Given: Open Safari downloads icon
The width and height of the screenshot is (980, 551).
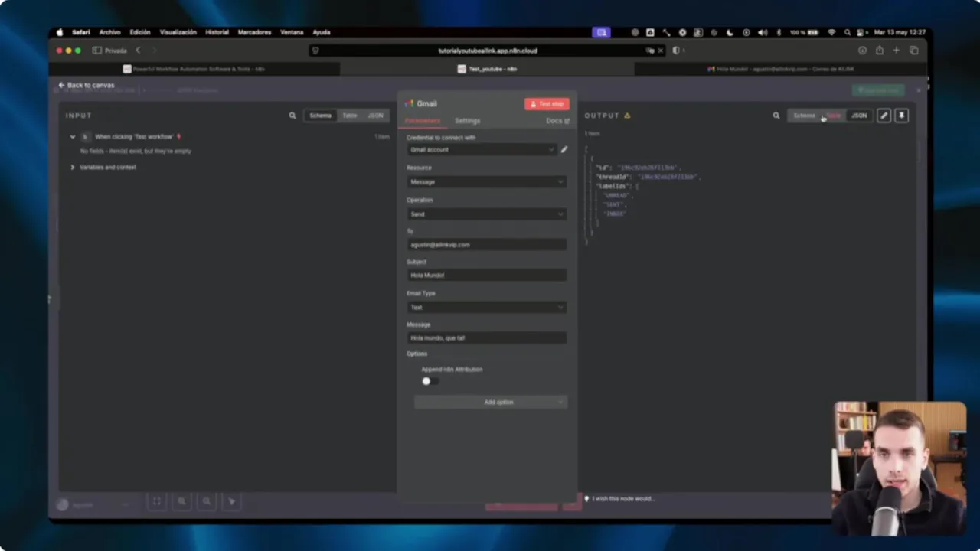Looking at the screenshot, I should click(862, 51).
